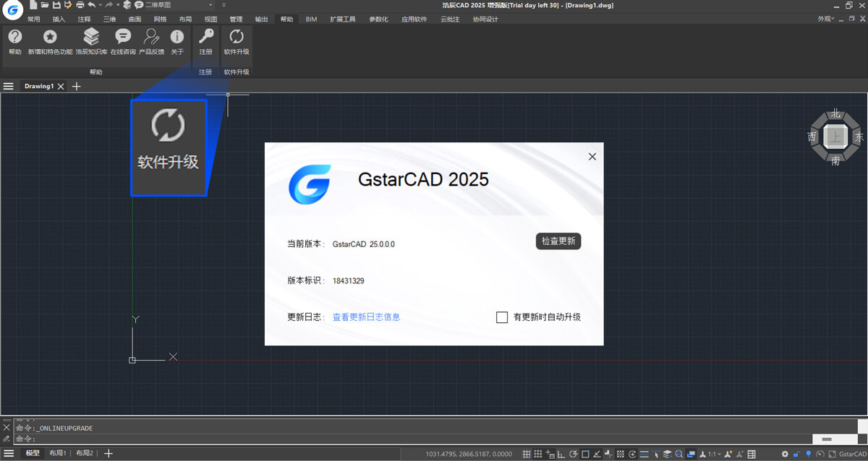
Task: Switch to the 布局1 layout tab
Action: 58,453
